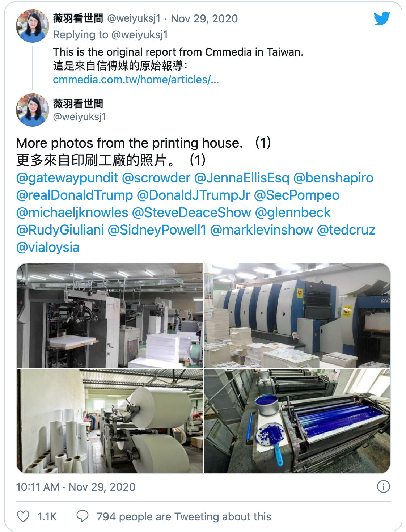Open the @weiyuksj1 handle under main author
The image size is (406, 532).
(x=79, y=117)
